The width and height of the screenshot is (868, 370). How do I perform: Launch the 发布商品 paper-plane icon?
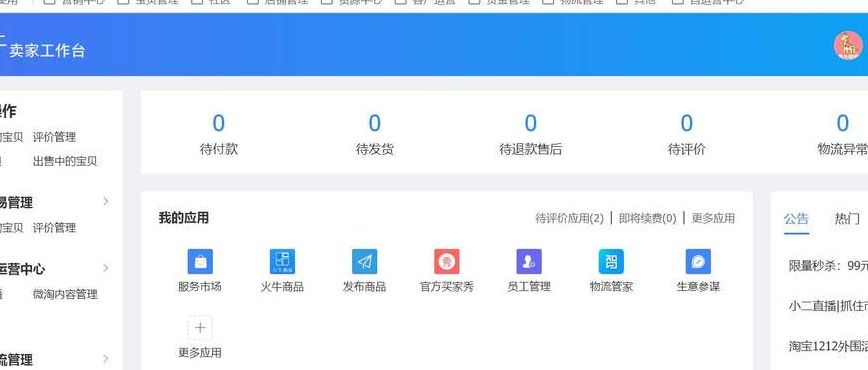pos(364,261)
